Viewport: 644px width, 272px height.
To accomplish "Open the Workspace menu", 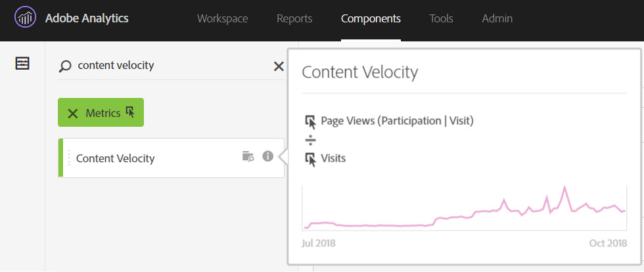I will [x=223, y=18].
